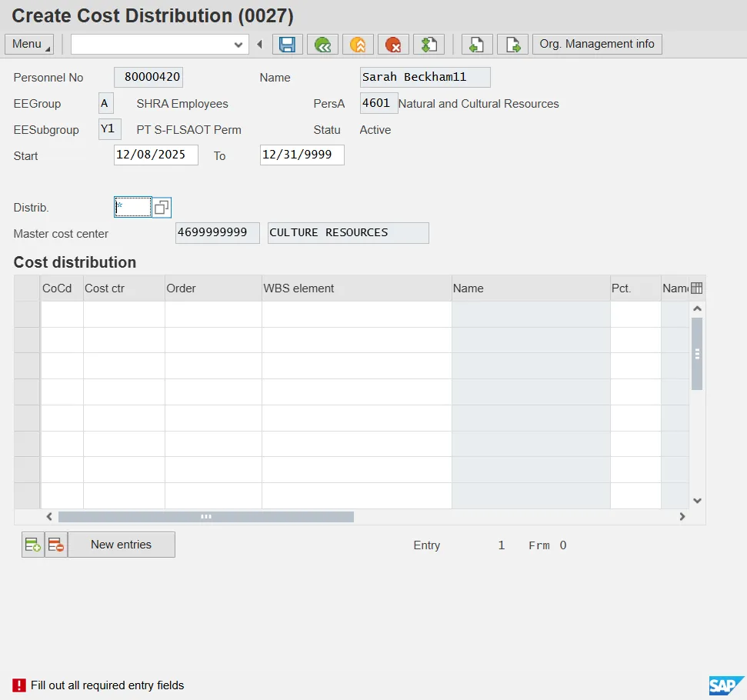
Task: Click Org. Management info button
Action: click(x=597, y=45)
